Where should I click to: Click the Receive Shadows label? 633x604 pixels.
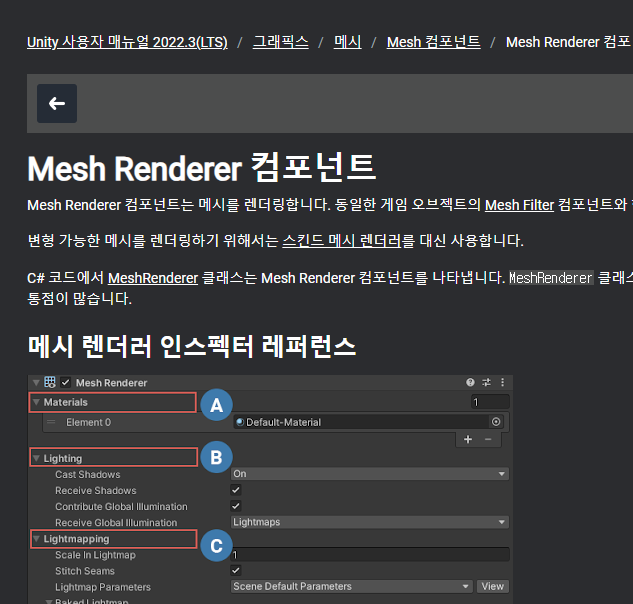click(96, 491)
